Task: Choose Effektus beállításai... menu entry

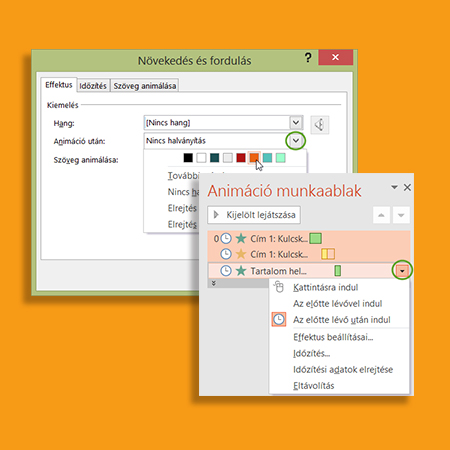Action: tap(333, 337)
